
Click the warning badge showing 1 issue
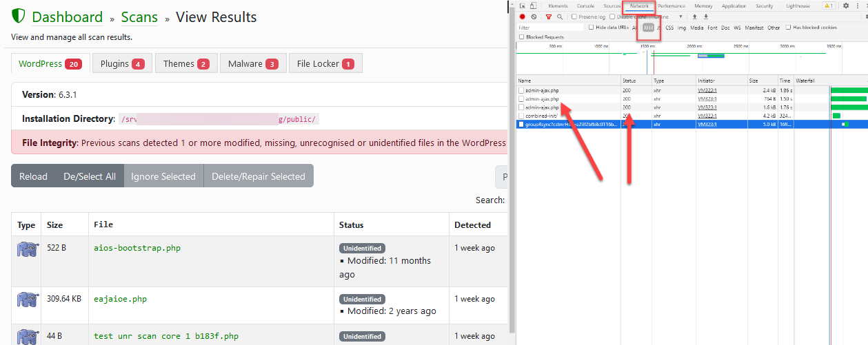click(x=828, y=6)
